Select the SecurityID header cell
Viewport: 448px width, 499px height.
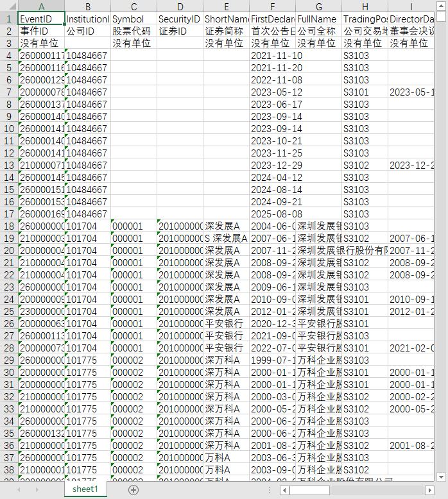point(180,19)
